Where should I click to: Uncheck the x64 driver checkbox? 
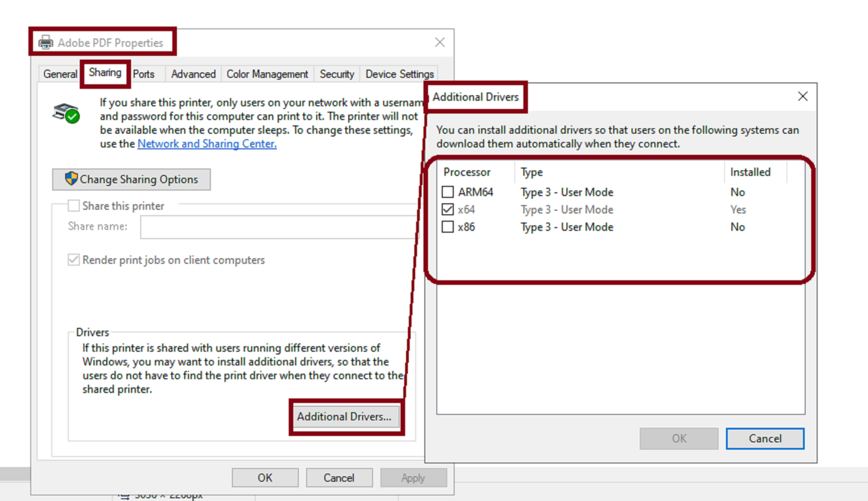[x=447, y=209]
